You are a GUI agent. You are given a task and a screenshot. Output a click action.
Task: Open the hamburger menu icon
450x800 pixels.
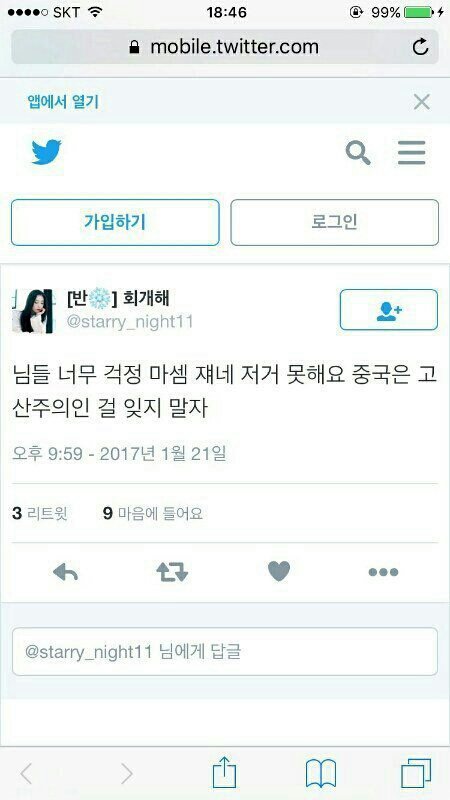412,153
